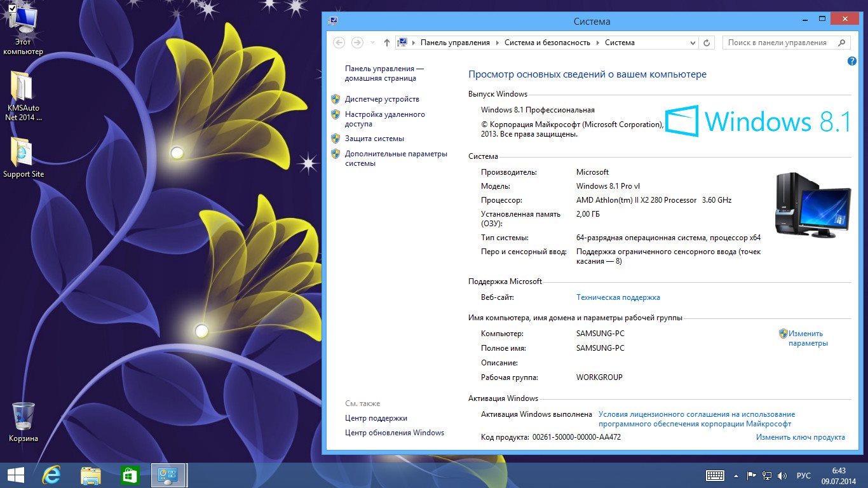The width and height of the screenshot is (868, 488).
Task: Expand the chevron after Панель управления breadcrumb
Action: 497,43
